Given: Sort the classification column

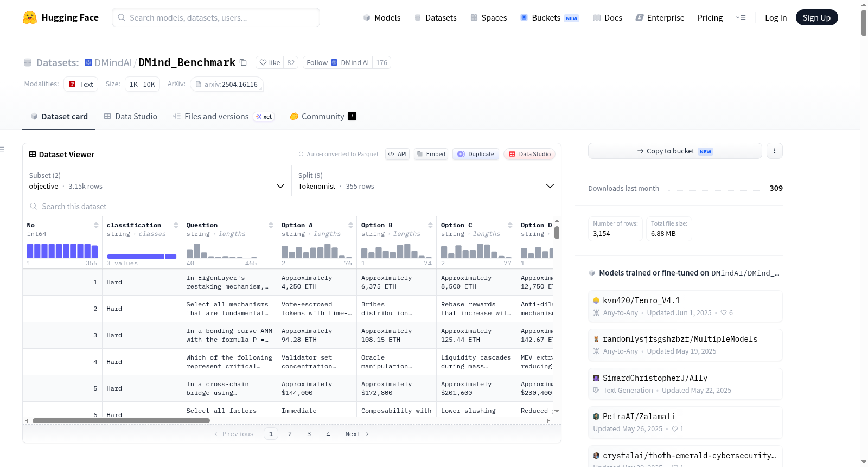Looking at the screenshot, I should (x=176, y=225).
